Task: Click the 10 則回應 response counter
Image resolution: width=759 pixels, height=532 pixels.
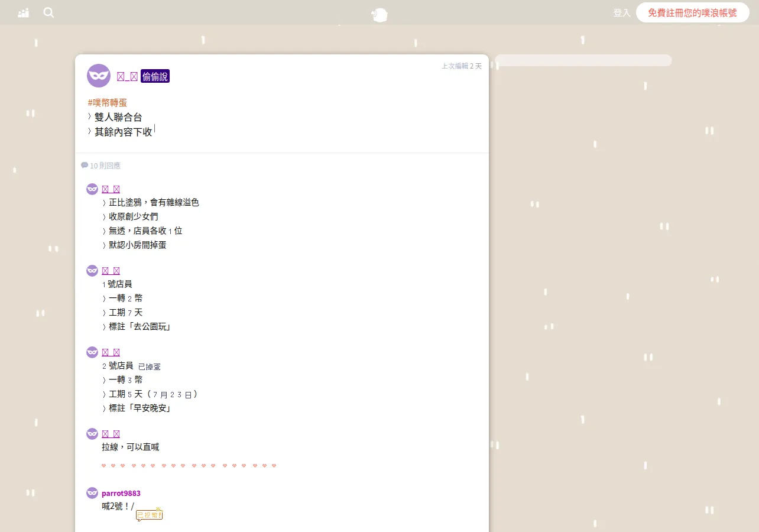Action: click(101, 166)
